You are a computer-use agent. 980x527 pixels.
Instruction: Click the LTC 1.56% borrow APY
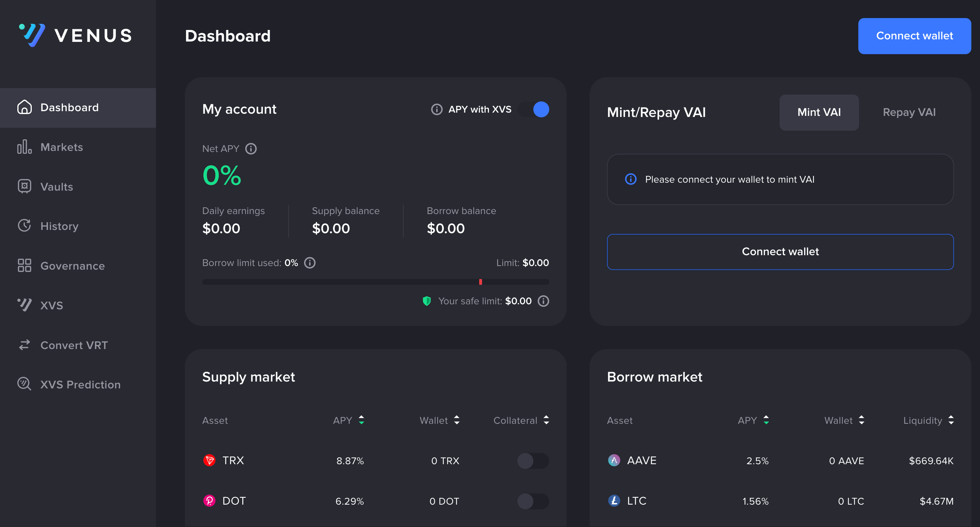pyautogui.click(x=755, y=501)
